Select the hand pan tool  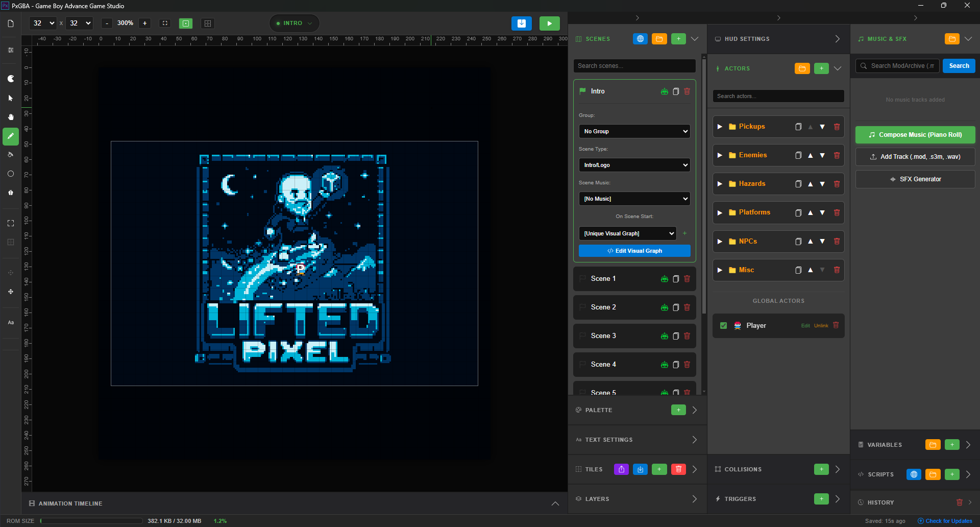[x=11, y=117]
